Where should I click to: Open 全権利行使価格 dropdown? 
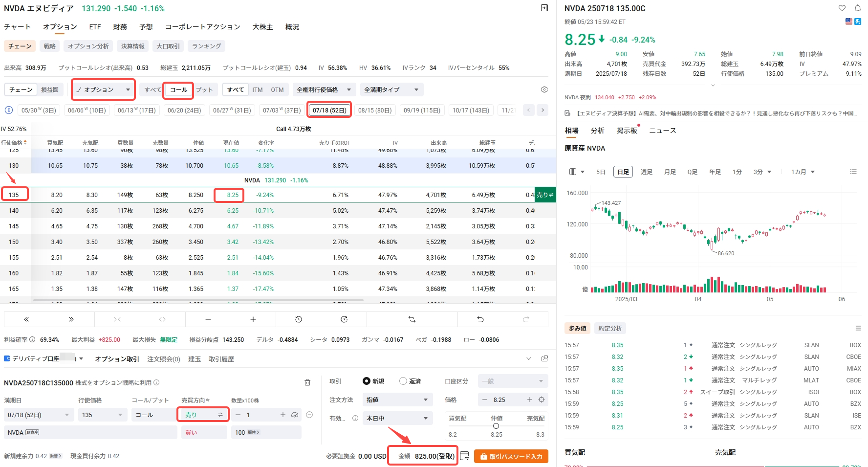click(x=324, y=89)
